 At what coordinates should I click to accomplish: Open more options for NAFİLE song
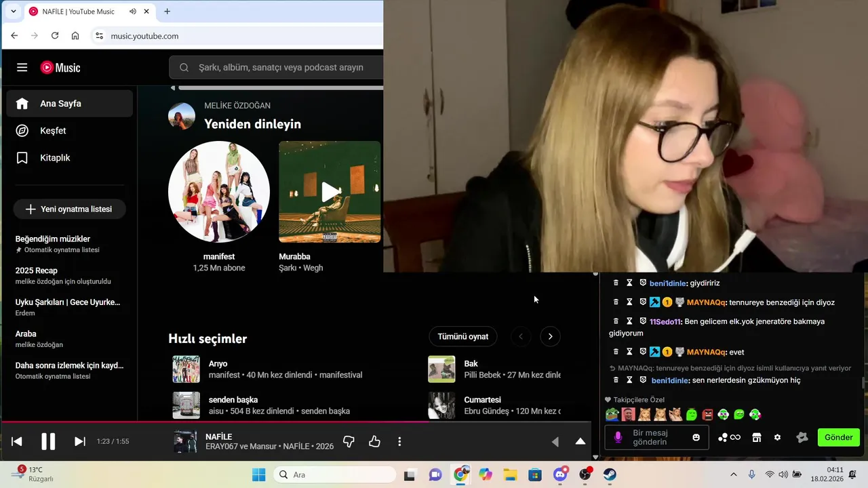(399, 441)
